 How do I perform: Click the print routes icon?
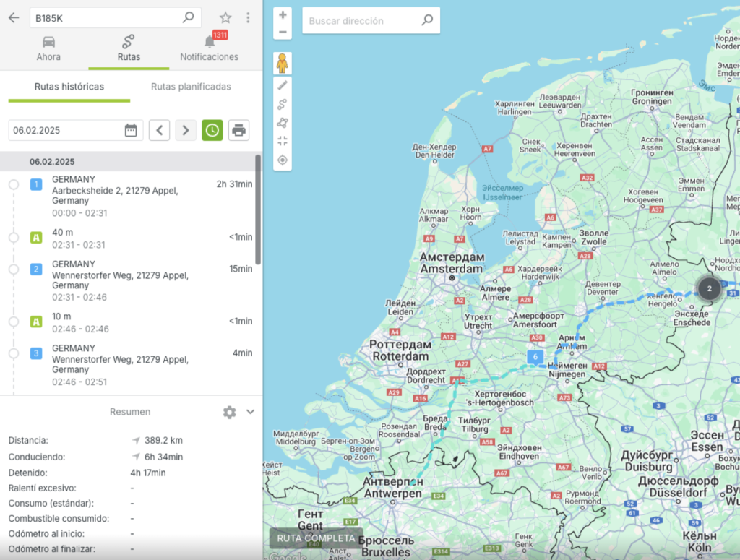[238, 130]
